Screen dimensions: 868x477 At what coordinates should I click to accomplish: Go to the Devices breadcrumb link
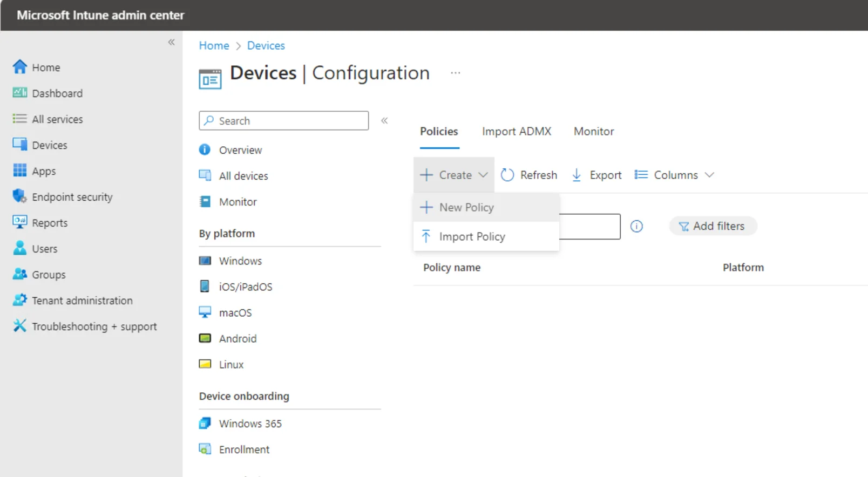[266, 45]
